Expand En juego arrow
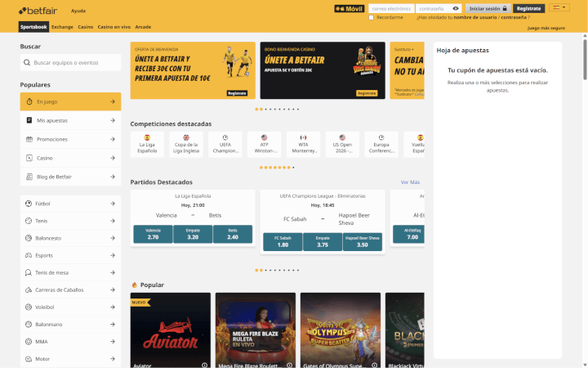 (x=113, y=101)
